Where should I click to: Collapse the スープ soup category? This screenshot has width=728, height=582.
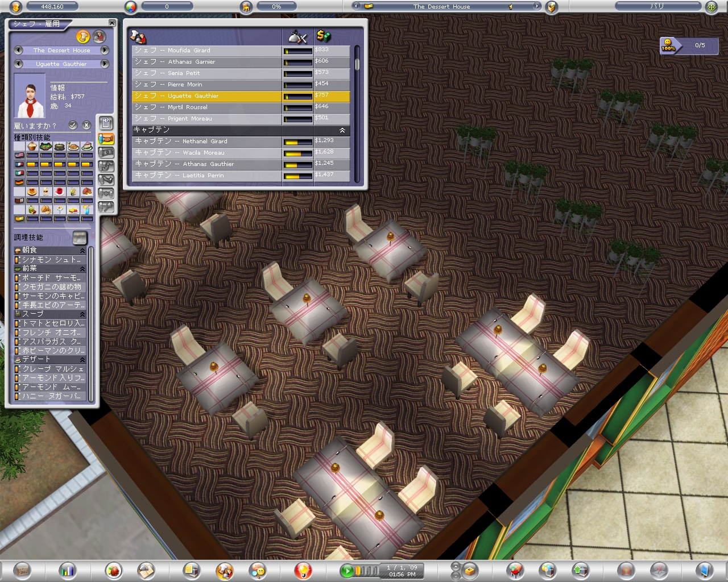[82, 314]
